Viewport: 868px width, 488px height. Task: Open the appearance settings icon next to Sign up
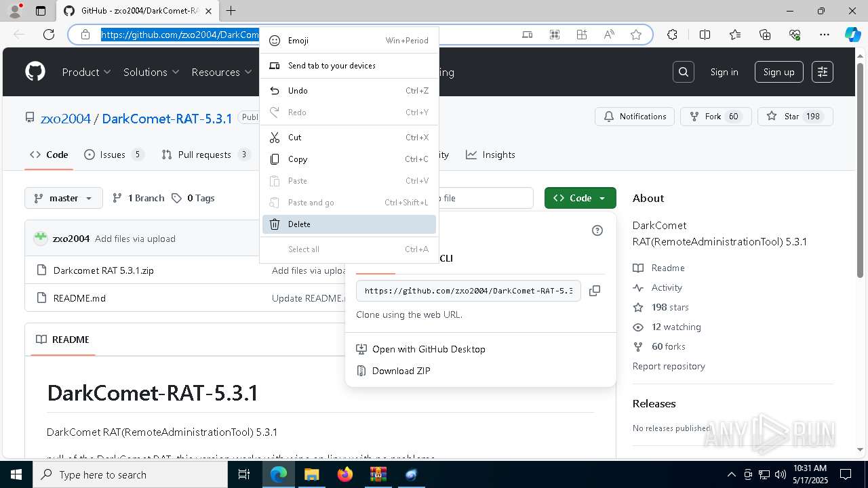point(823,72)
